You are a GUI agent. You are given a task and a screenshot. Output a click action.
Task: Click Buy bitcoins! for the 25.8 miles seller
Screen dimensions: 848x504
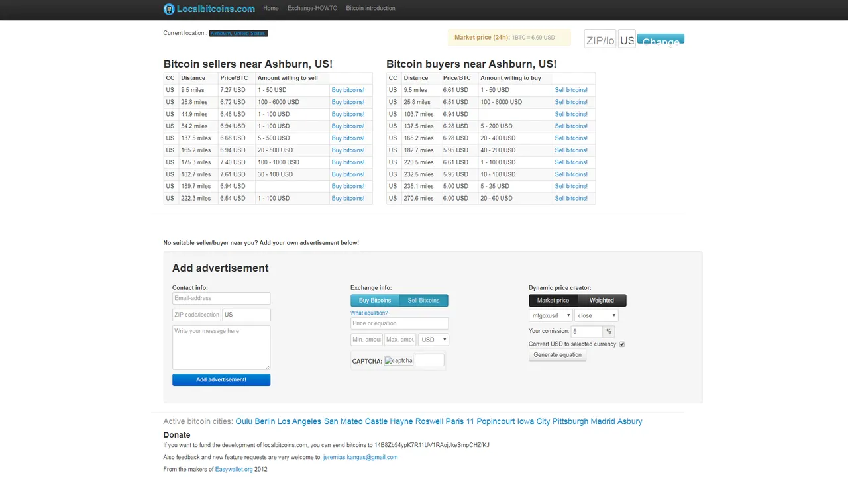pos(348,102)
